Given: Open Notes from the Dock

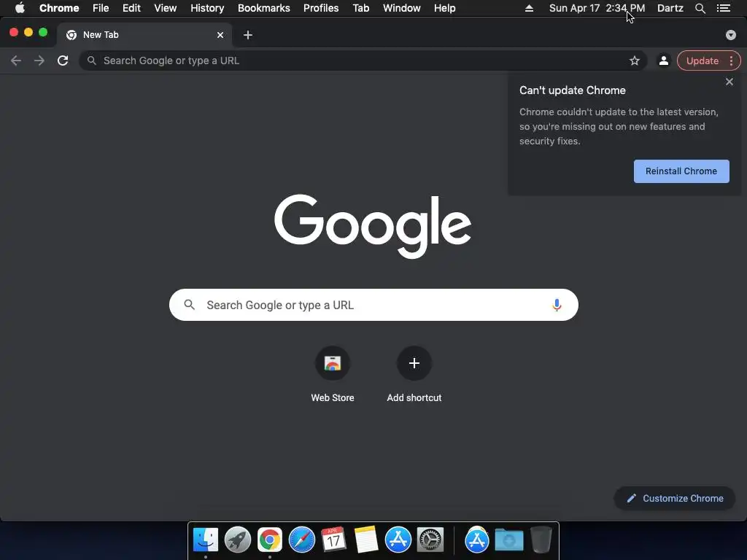Looking at the screenshot, I should (366, 540).
